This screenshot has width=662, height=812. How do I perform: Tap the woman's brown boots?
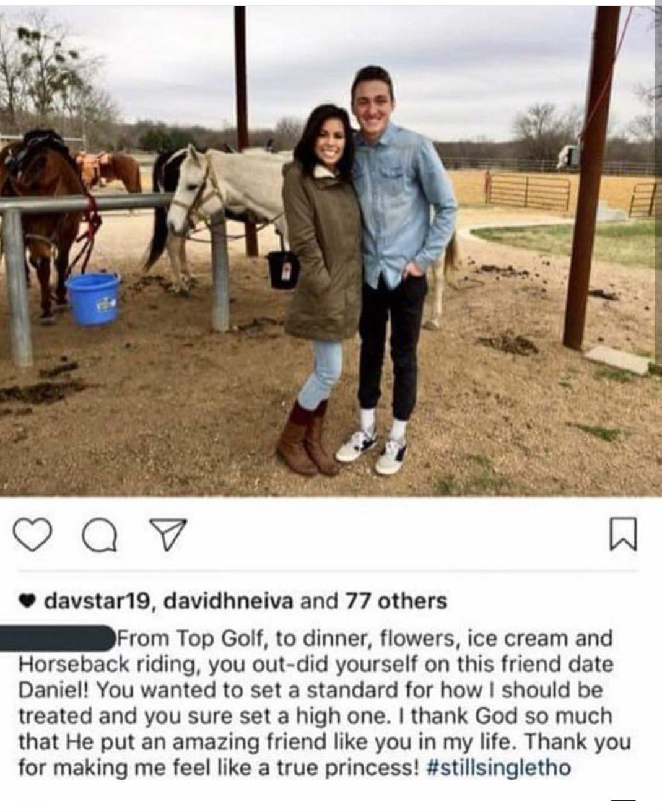point(308,439)
